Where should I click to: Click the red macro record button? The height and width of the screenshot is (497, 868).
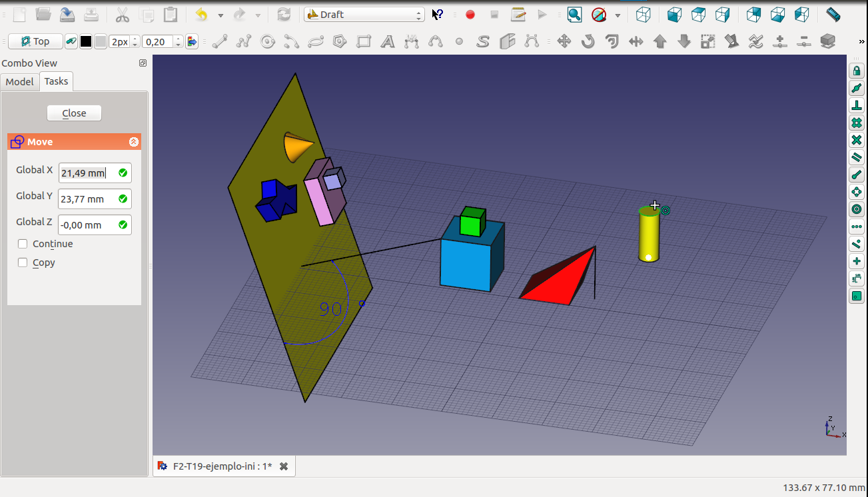point(470,14)
